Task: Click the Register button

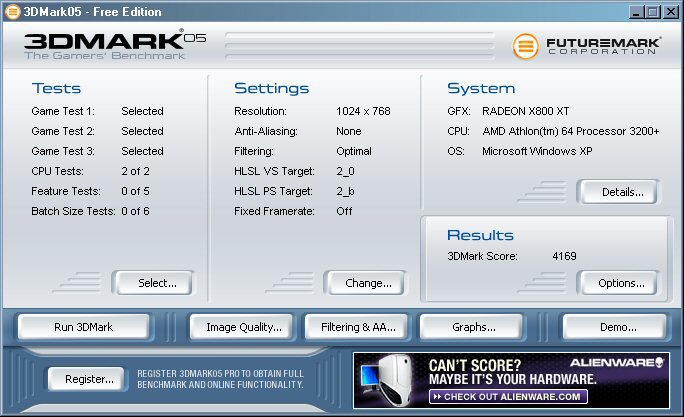Action: (x=86, y=379)
